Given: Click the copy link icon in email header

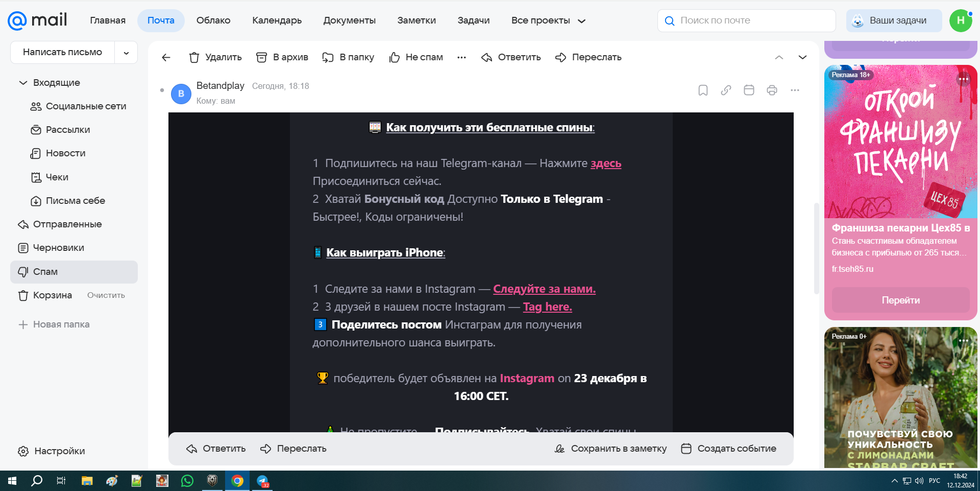Looking at the screenshot, I should point(726,90).
